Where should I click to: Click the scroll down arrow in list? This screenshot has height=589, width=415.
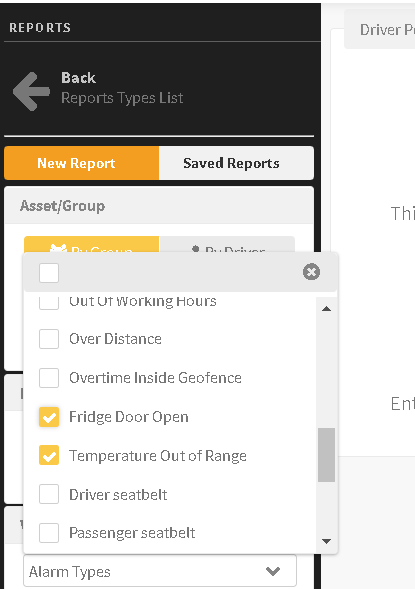(326, 541)
